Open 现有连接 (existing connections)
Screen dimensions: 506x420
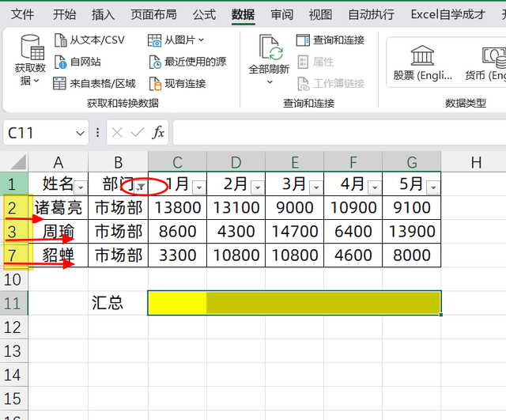pos(177,84)
